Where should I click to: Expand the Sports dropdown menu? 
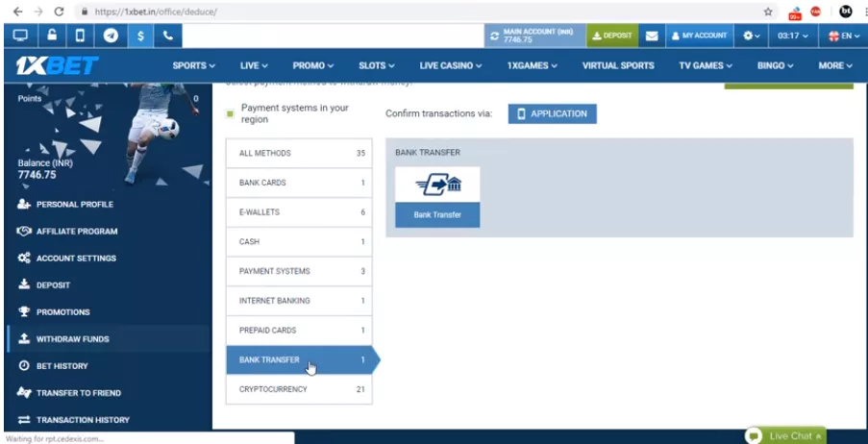point(193,65)
